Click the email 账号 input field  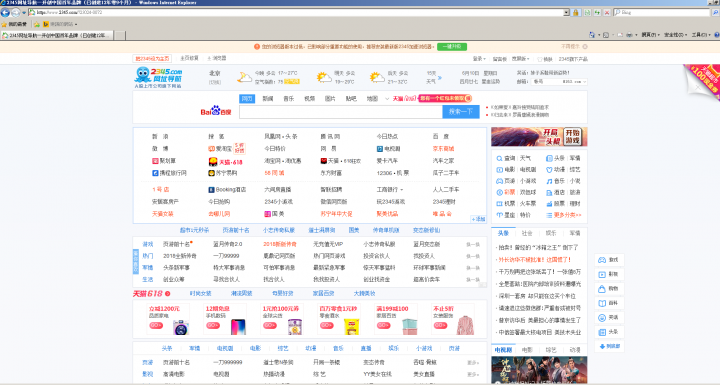click(x=546, y=82)
